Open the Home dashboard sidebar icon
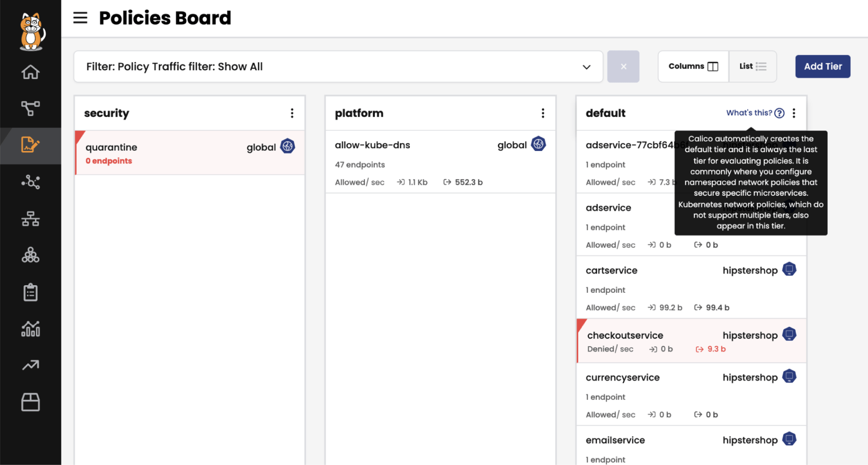 pyautogui.click(x=30, y=72)
